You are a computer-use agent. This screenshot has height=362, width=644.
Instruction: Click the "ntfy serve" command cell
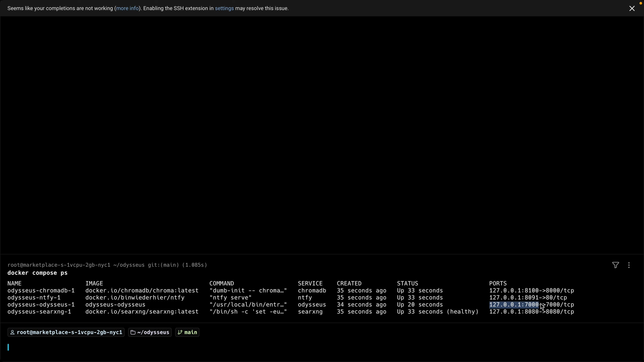(230, 298)
